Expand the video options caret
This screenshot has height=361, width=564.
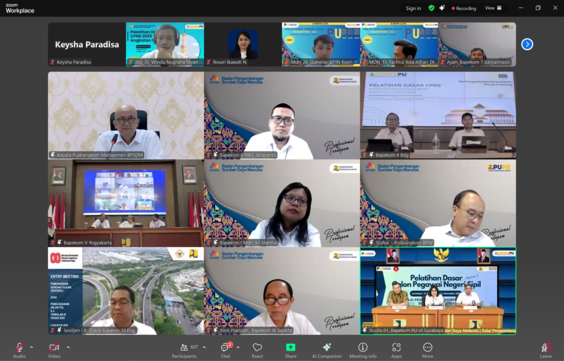click(x=68, y=347)
